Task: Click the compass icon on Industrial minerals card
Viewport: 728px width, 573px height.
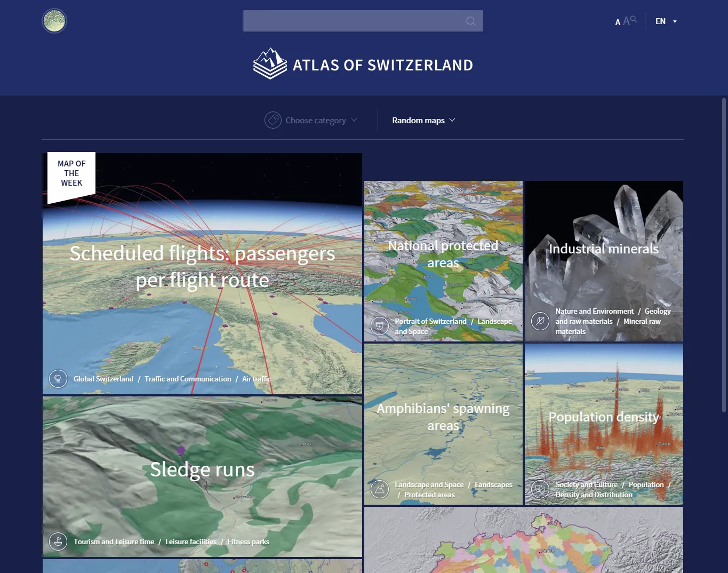Action: (x=540, y=321)
